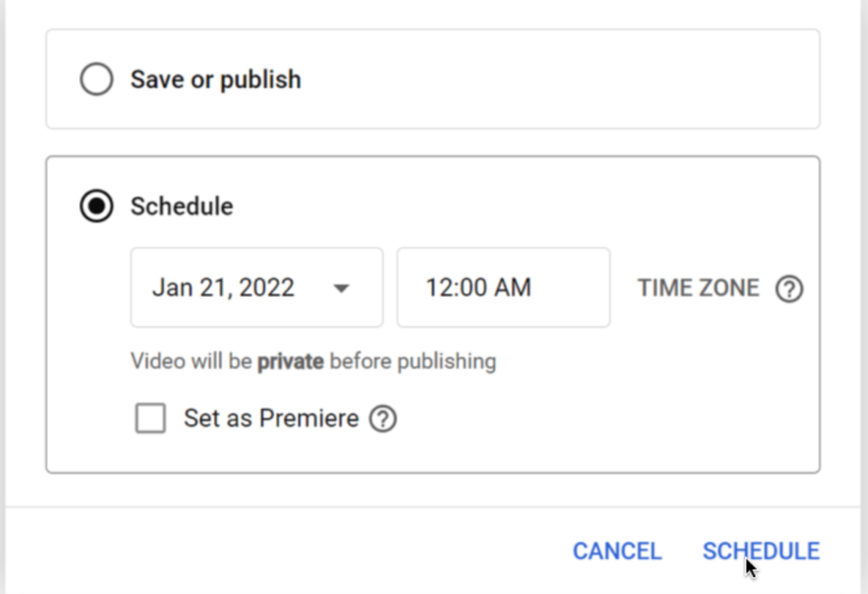Select the Schedule radio button
Screen dimensions: 868x594
97,206
